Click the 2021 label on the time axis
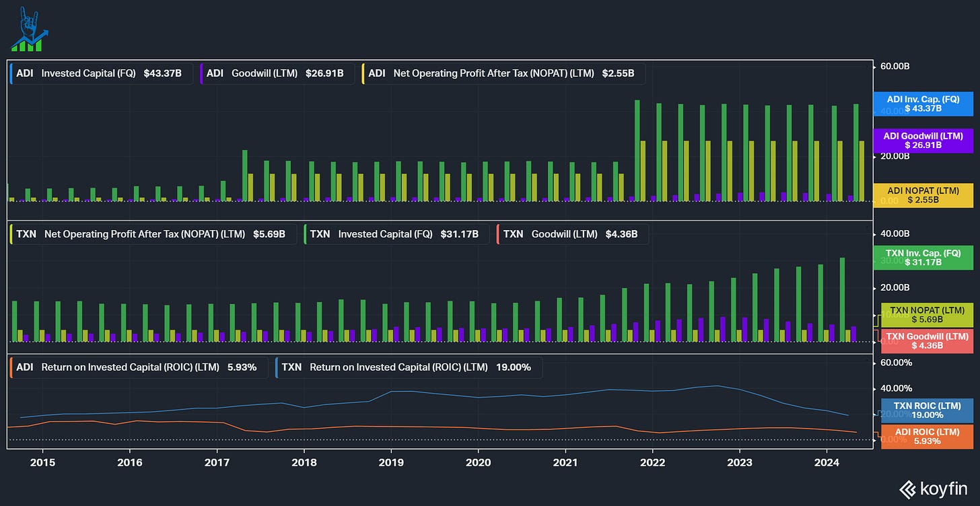This screenshot has height=506, width=980. pyautogui.click(x=565, y=462)
